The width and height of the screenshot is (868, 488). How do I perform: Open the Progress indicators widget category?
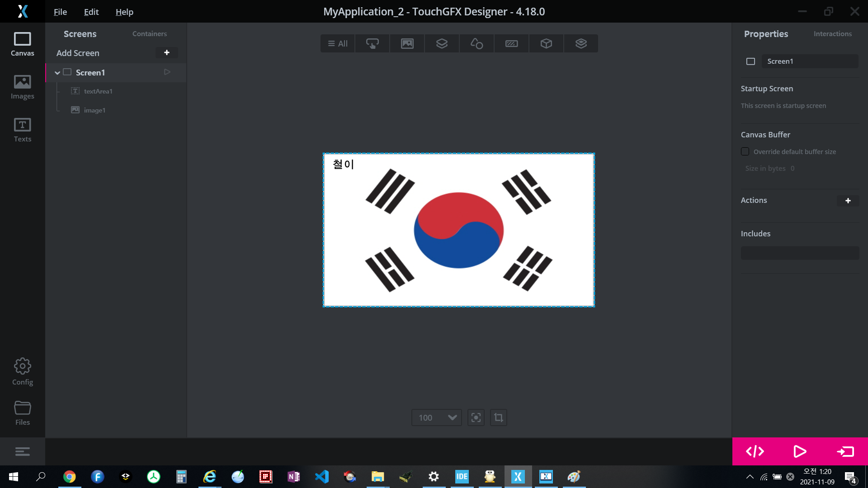(511, 43)
